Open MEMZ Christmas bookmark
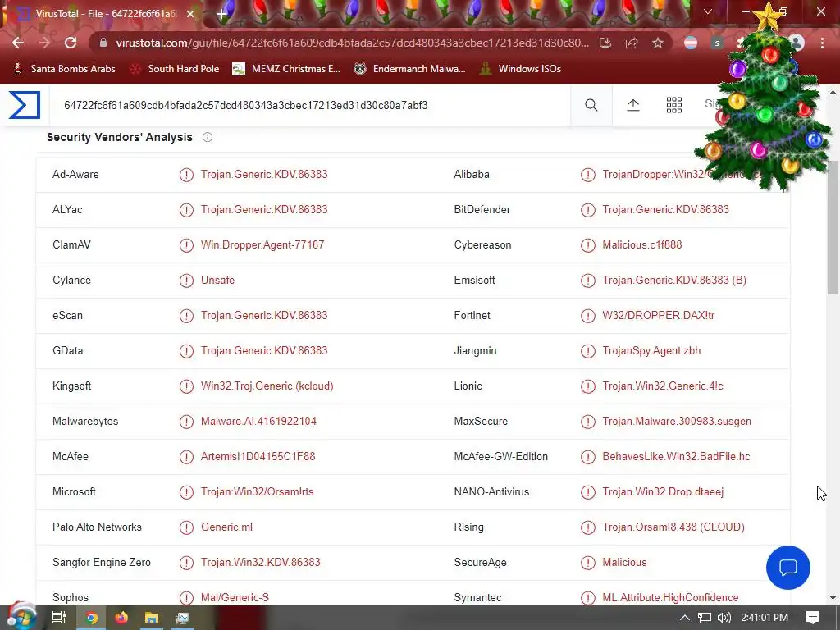 (286, 69)
